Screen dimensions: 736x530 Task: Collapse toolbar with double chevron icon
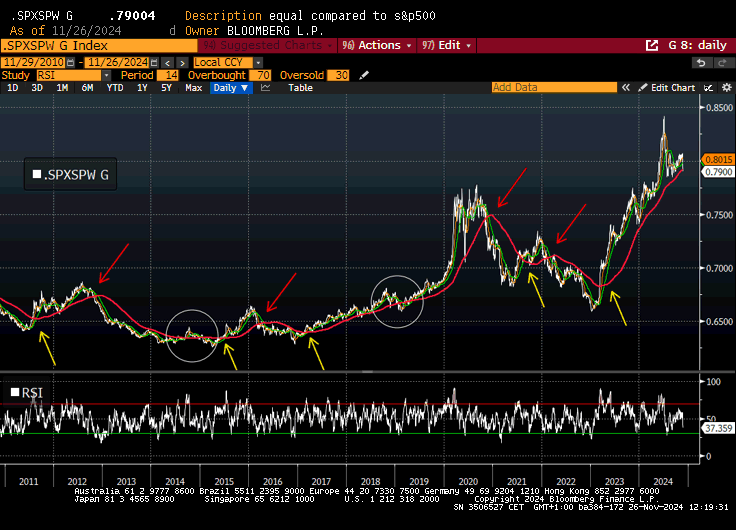626,88
